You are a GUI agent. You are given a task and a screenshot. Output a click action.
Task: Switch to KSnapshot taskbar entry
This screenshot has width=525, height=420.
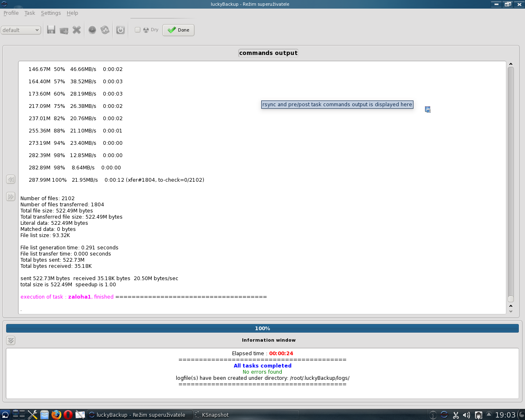[x=246, y=415]
